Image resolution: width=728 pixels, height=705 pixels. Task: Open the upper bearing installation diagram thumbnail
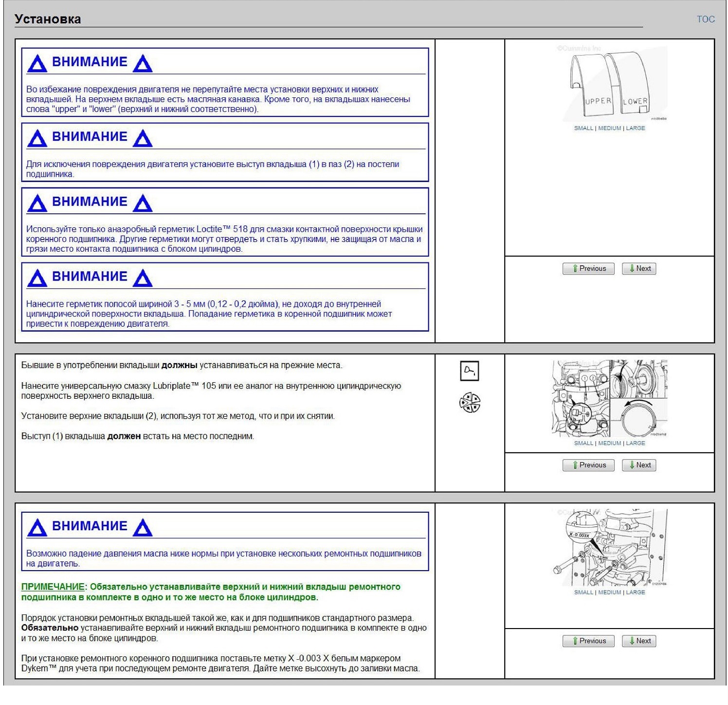coord(609,398)
